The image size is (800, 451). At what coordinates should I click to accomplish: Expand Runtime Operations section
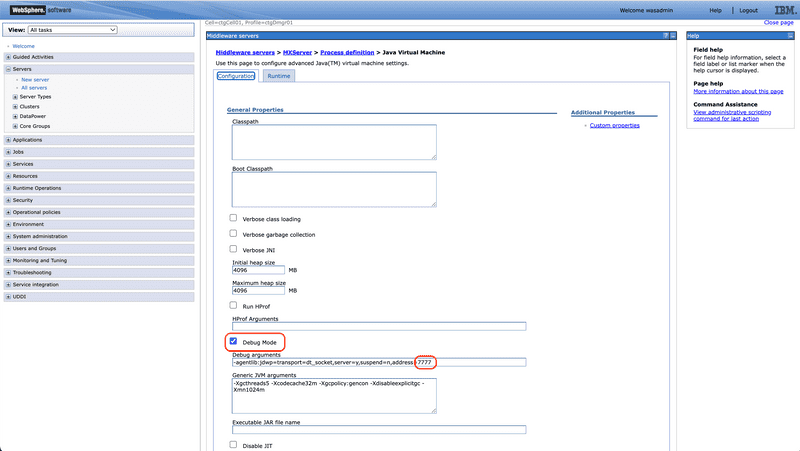point(8,188)
